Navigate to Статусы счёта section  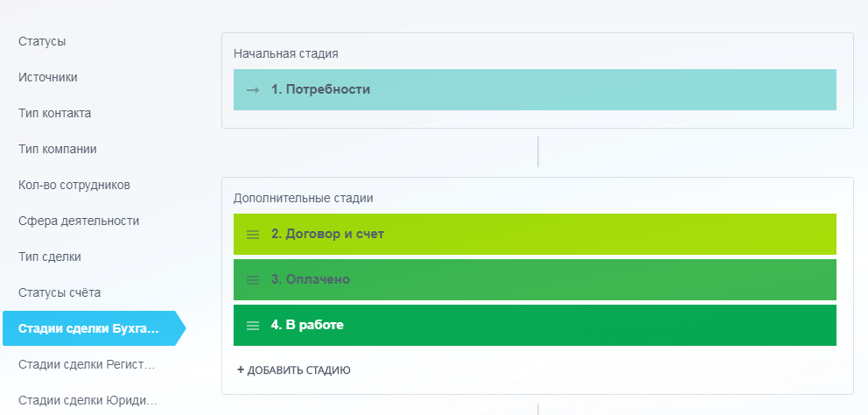59,292
